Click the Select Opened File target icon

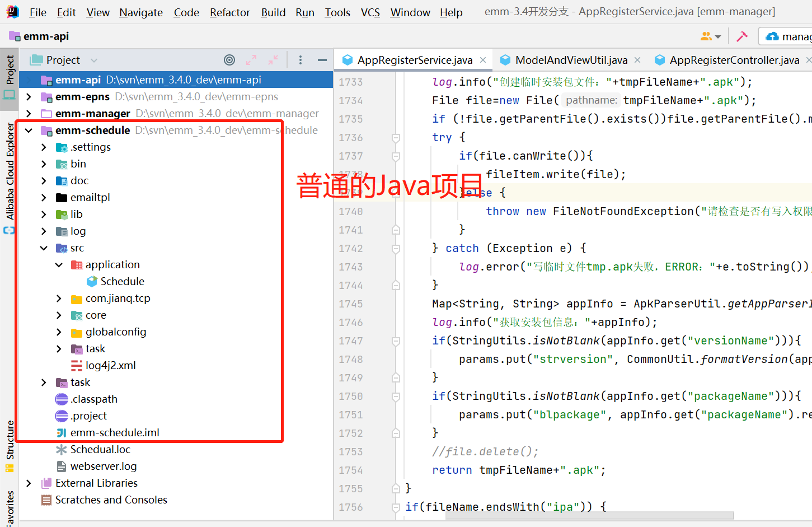(229, 60)
